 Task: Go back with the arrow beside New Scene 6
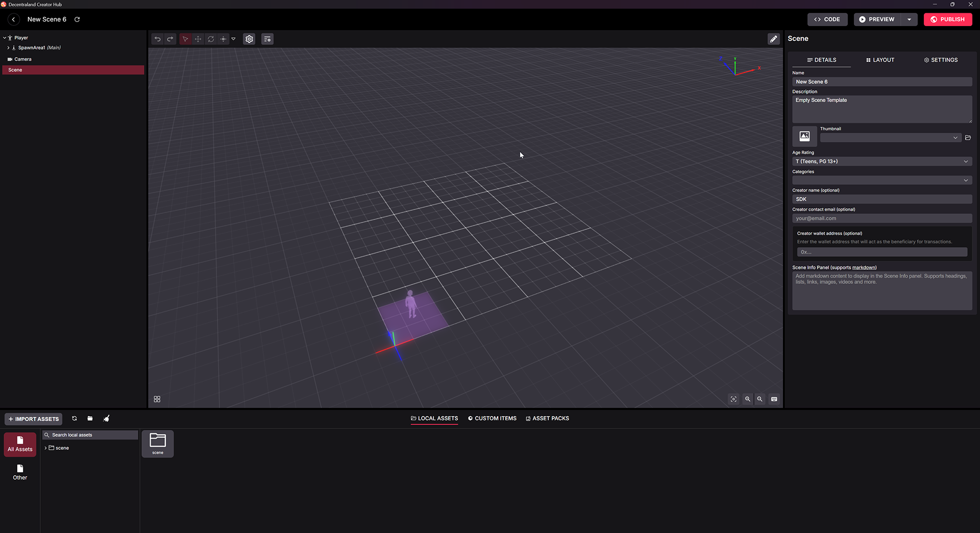14,19
